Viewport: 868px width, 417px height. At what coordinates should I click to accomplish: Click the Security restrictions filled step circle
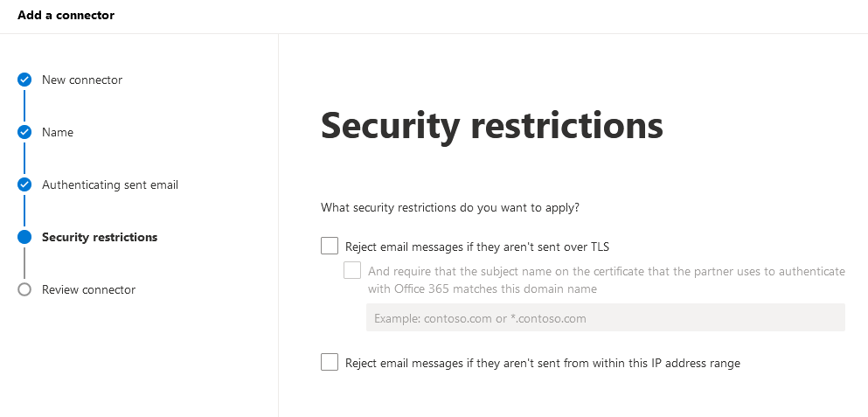[24, 237]
